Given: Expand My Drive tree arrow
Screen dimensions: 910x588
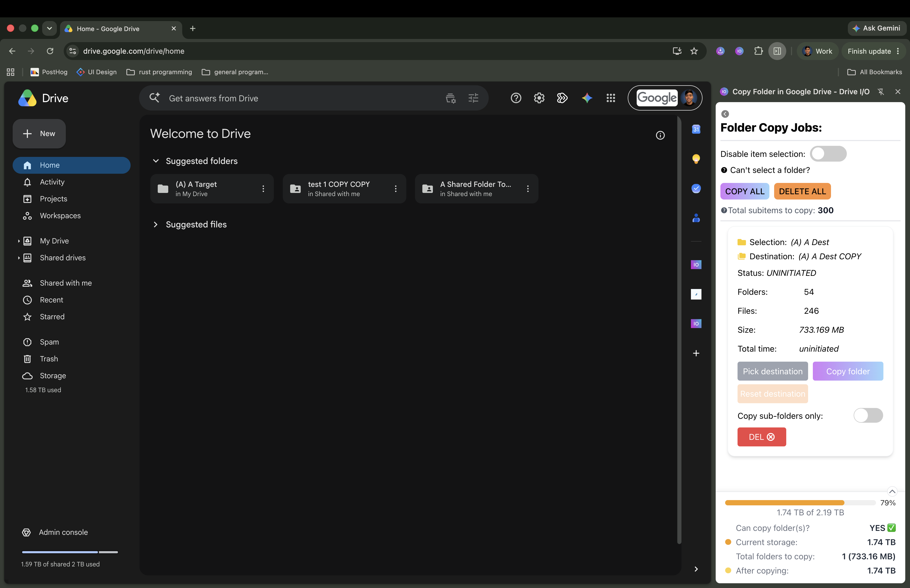Looking at the screenshot, I should coord(18,241).
